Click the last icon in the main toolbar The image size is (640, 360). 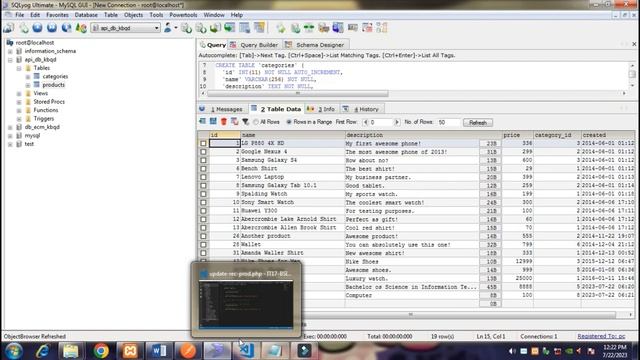(x=382, y=28)
